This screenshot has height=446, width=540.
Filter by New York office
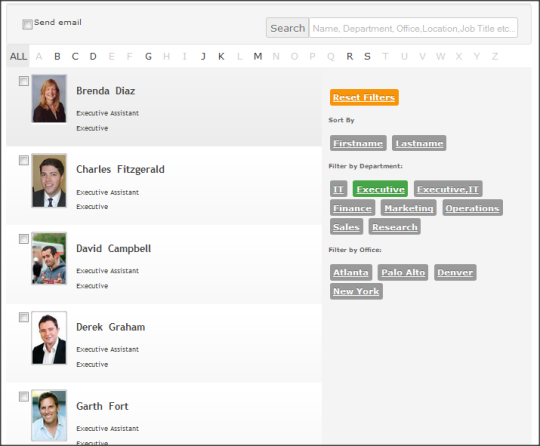pos(356,291)
